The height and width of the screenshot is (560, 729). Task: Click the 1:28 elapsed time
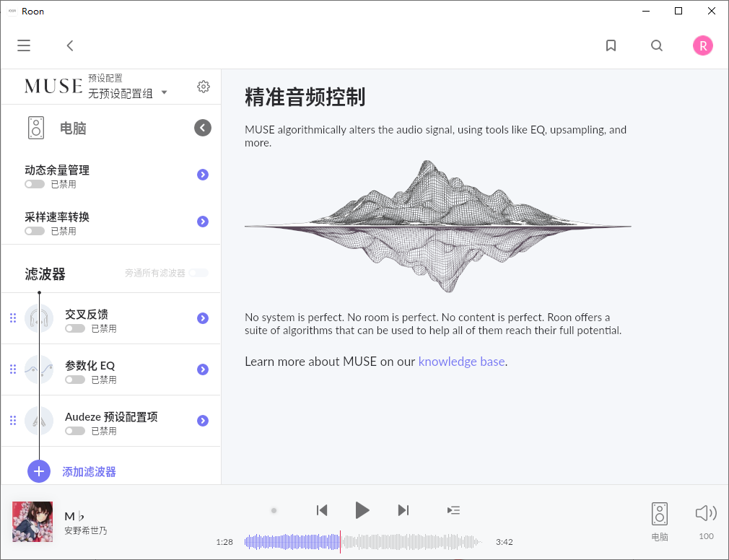[x=224, y=542]
